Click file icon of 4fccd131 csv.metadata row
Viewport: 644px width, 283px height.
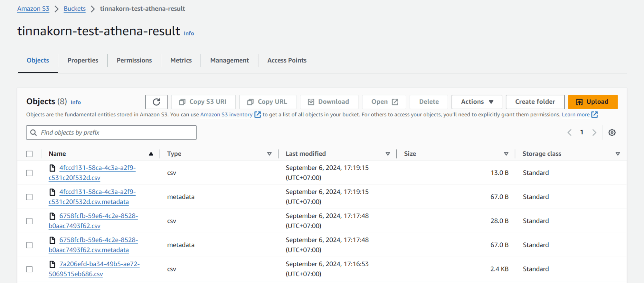pyautogui.click(x=52, y=192)
